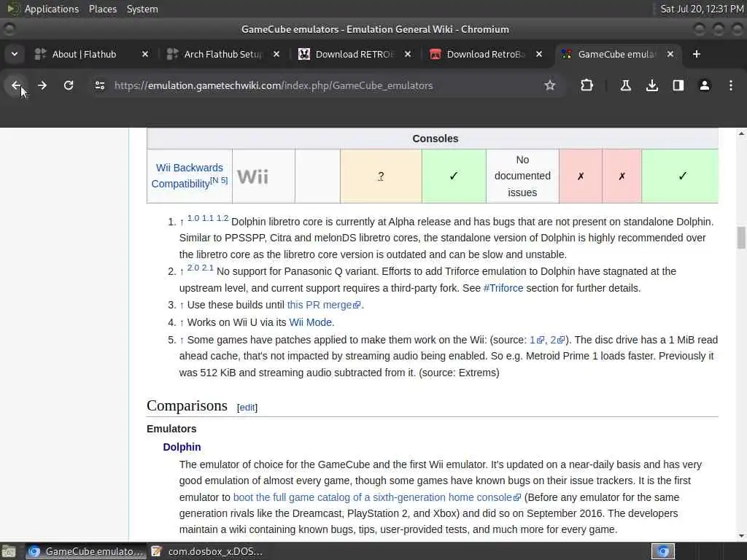Open Chromium three-dot menu
The width and height of the screenshot is (747, 560).
[731, 85]
